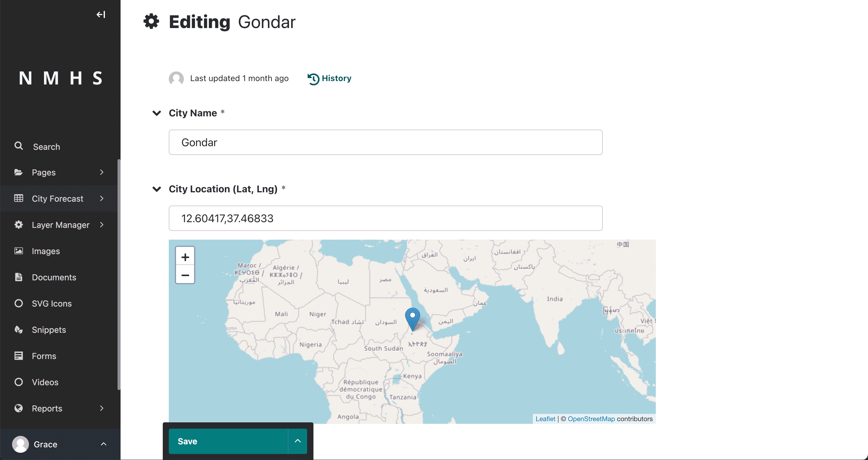868x460 pixels.
Task: Collapse the City Name section
Action: point(157,113)
